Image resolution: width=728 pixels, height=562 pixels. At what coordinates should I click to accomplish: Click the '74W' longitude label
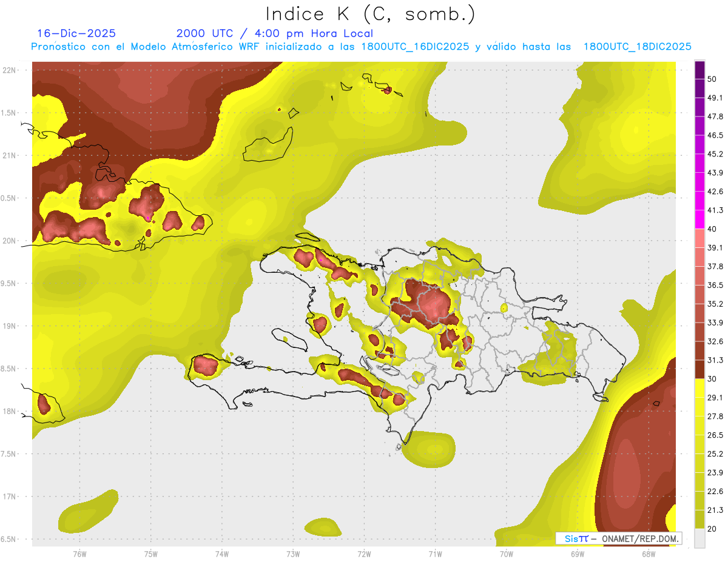tap(221, 554)
